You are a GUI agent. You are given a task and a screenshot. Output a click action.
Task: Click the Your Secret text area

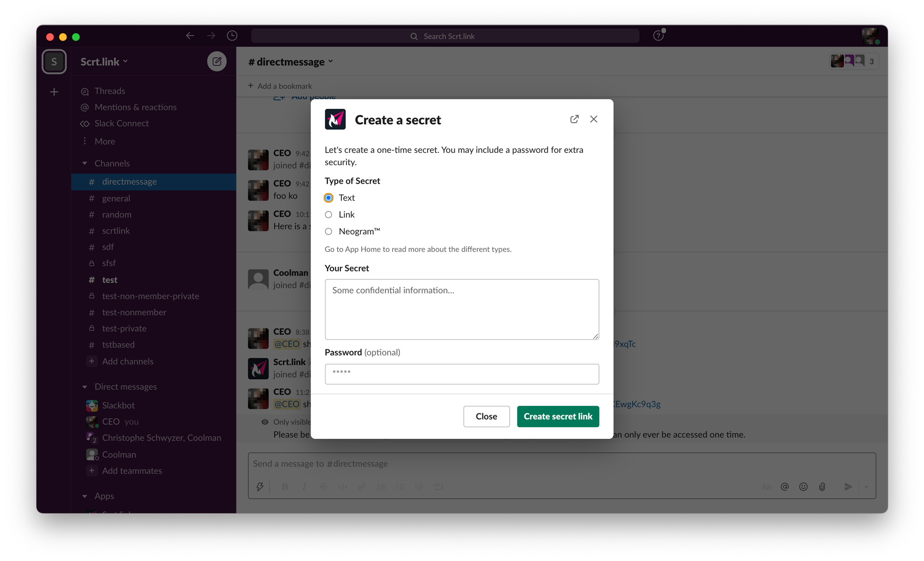[461, 309]
